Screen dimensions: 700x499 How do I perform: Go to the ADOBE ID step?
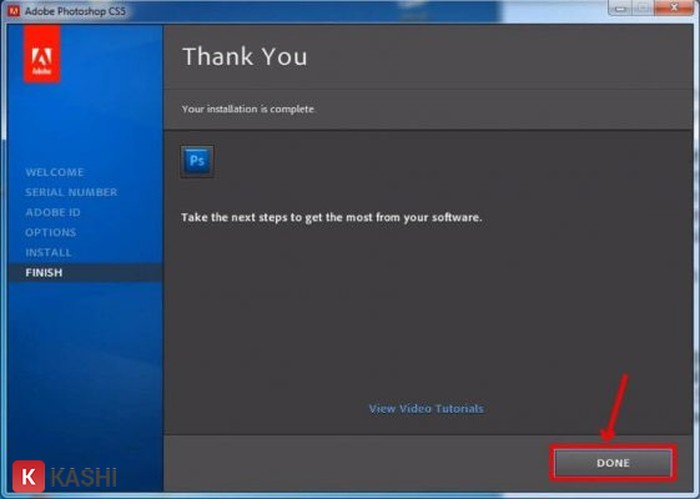click(x=53, y=212)
